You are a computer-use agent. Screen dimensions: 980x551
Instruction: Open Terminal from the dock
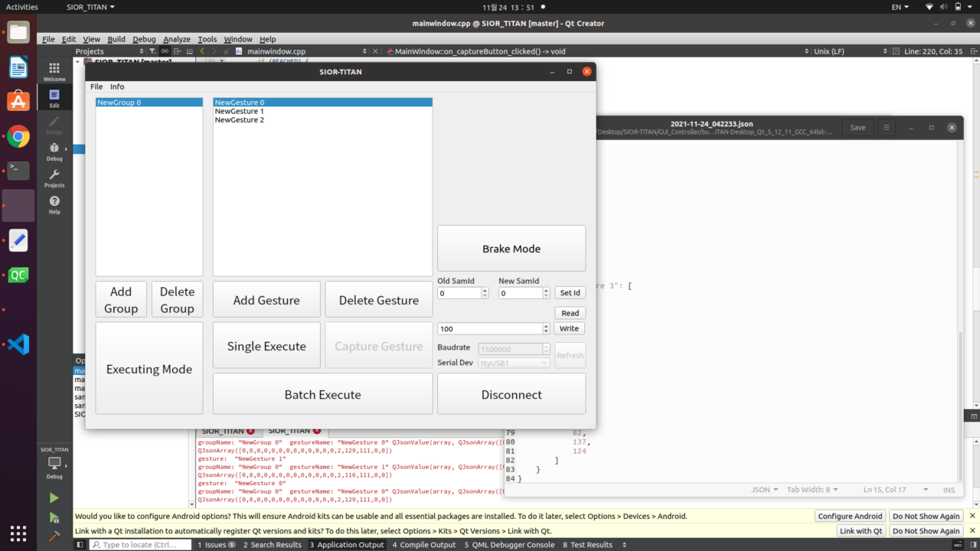[18, 170]
